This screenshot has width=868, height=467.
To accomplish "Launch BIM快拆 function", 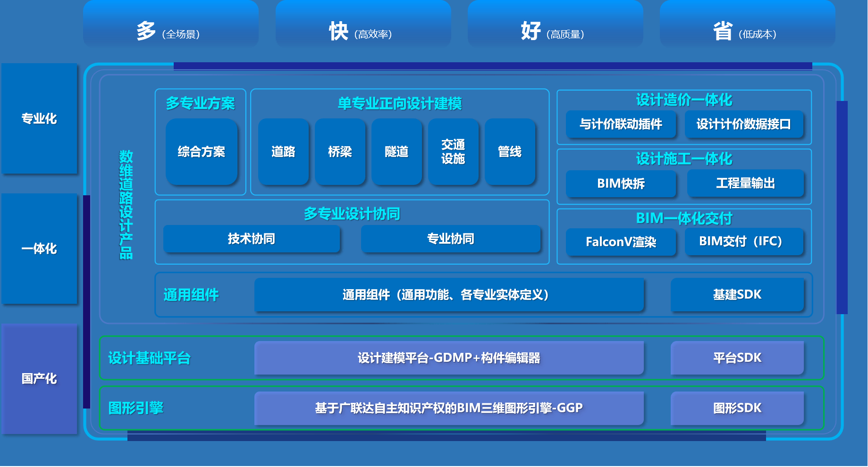I will [x=621, y=184].
